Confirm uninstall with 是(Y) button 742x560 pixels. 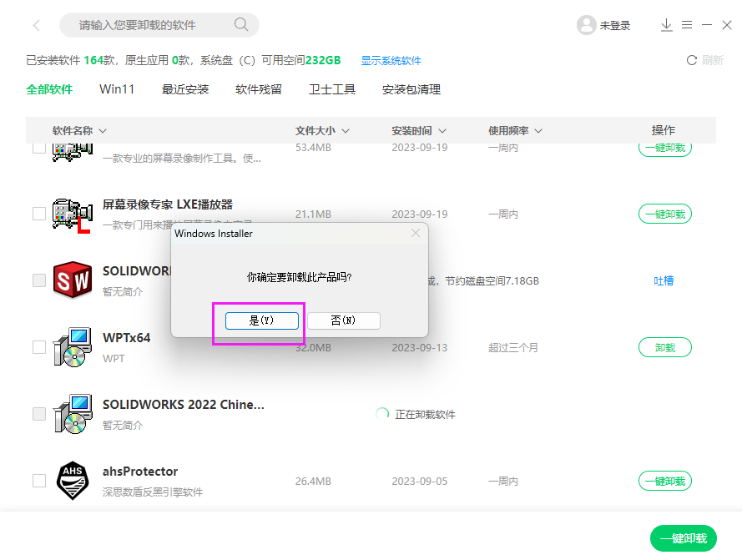(x=262, y=320)
